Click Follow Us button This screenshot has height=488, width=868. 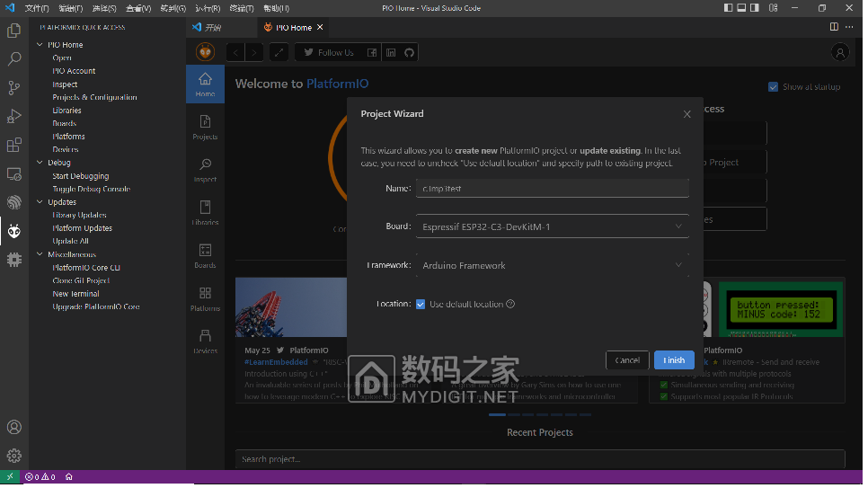coord(331,53)
